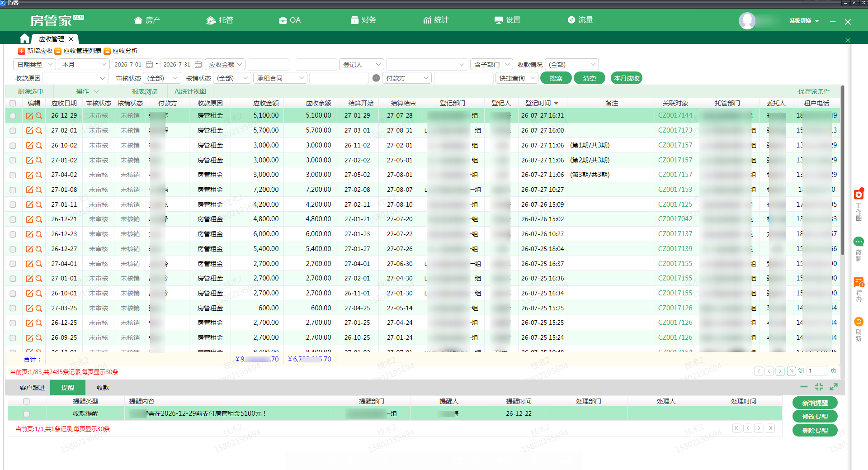Open the 日期类型 dropdown
The height and width of the screenshot is (470, 868).
(x=34, y=65)
